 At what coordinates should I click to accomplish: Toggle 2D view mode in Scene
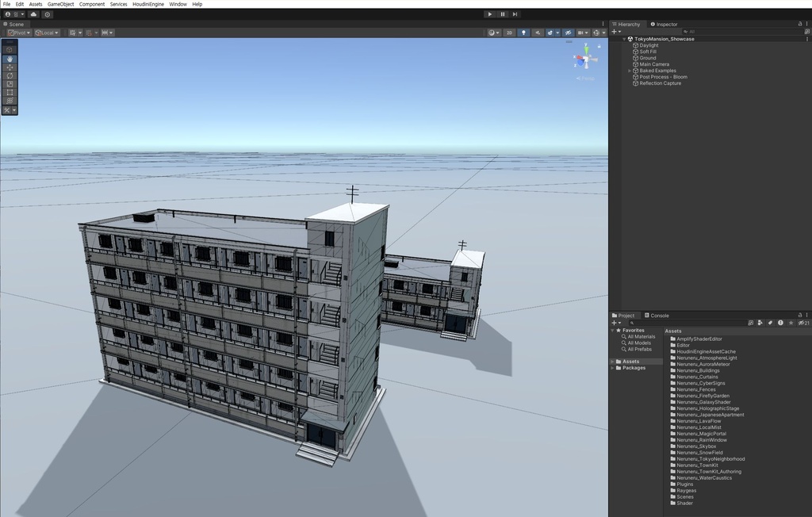coord(509,33)
